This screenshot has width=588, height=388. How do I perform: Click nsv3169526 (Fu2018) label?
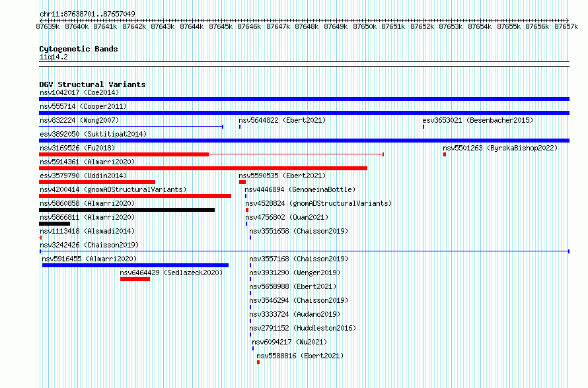click(77, 148)
